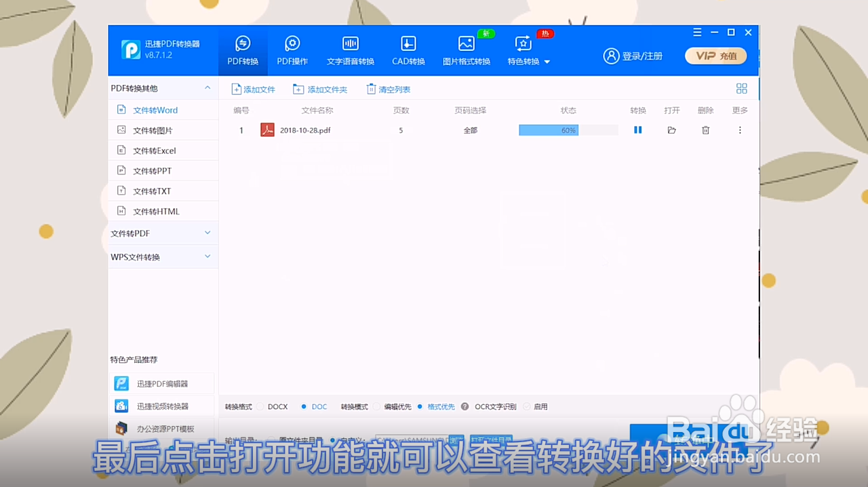Open 特色转换 dropdown menu
This screenshot has width=868, height=487.
click(528, 52)
